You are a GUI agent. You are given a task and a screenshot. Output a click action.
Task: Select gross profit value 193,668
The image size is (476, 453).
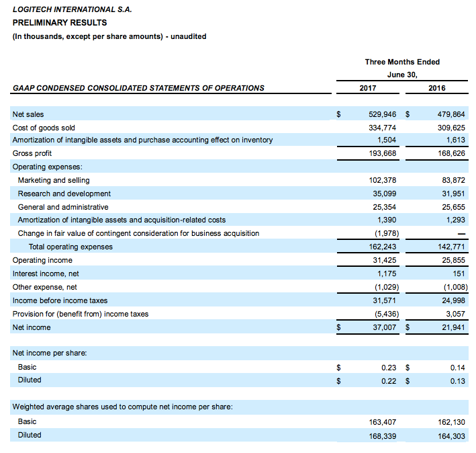(382, 153)
